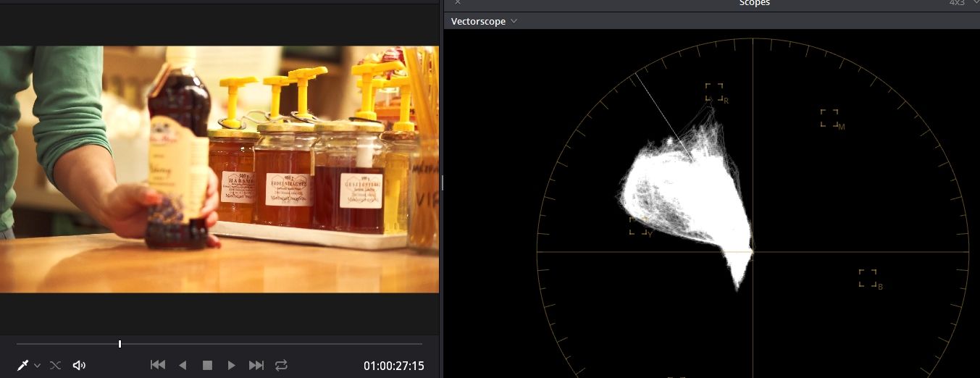This screenshot has width=980, height=378.
Task: Click the honey jars viewer image
Action: tap(219, 169)
